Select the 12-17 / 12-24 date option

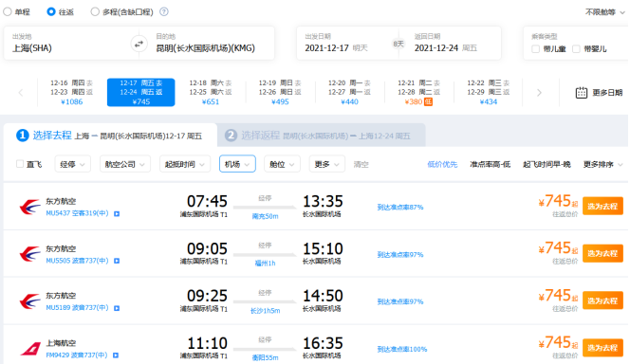pyautogui.click(x=141, y=92)
